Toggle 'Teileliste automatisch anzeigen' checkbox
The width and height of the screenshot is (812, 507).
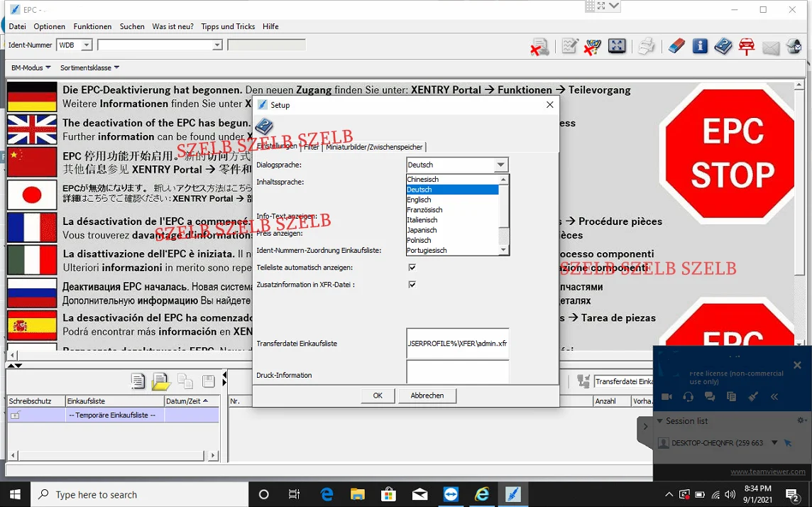[412, 267]
